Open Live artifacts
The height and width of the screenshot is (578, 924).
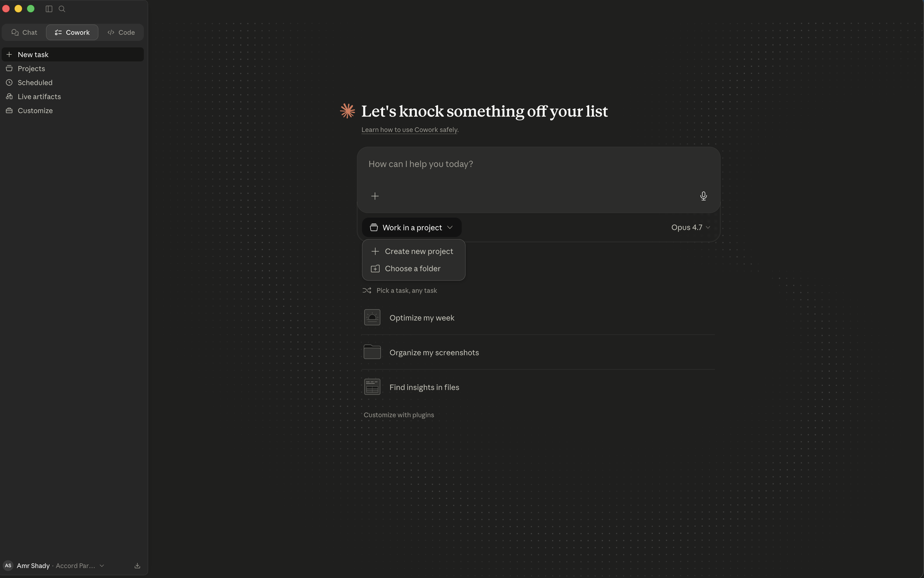[73, 97]
